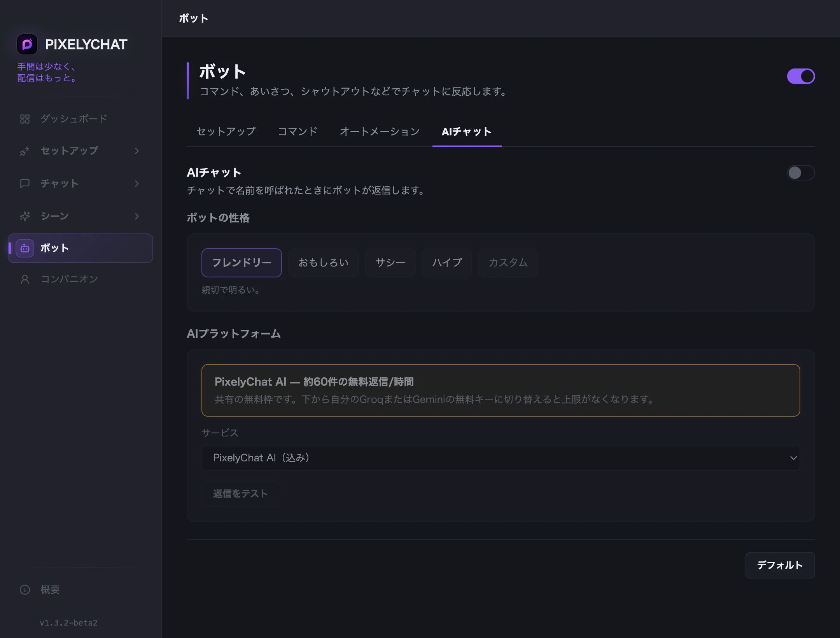Viewport: 840px width, 638px height.
Task: Select the サシー personality
Action: pyautogui.click(x=390, y=263)
